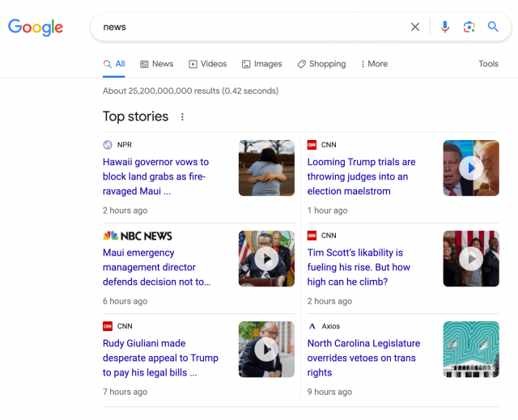The width and height of the screenshot is (518, 420).
Task: Click the Google logo
Action: [36, 27]
